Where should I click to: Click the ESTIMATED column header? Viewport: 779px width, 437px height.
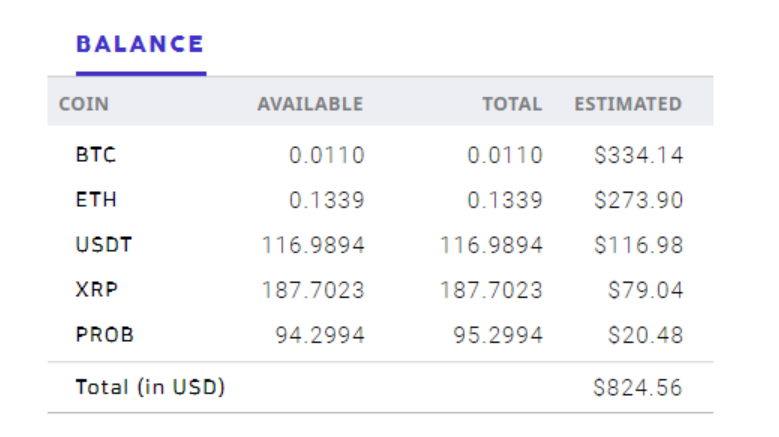pos(628,104)
